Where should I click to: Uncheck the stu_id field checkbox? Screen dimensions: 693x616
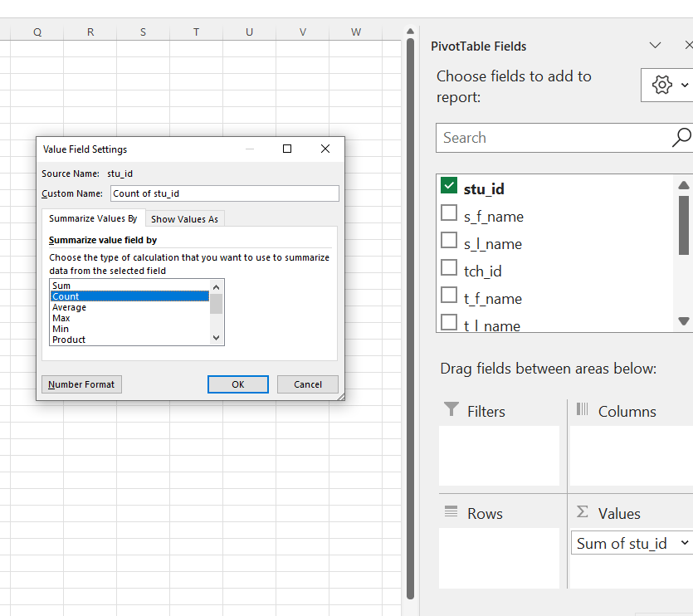coord(449,185)
